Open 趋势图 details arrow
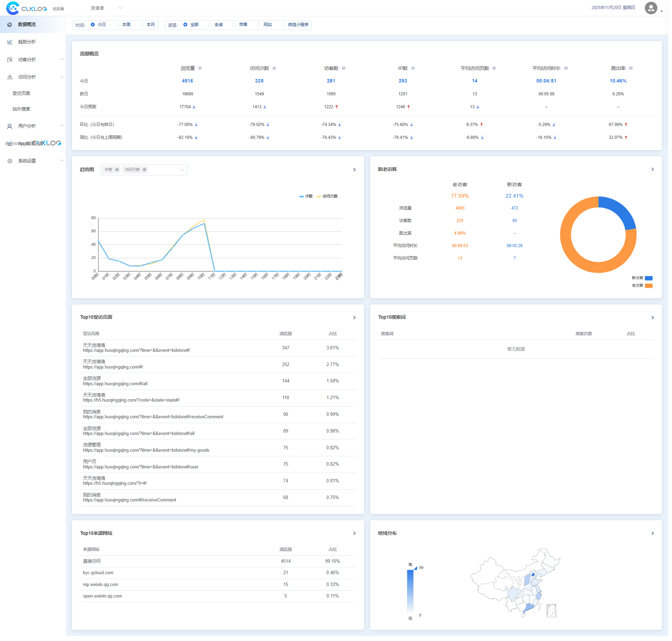 point(354,170)
